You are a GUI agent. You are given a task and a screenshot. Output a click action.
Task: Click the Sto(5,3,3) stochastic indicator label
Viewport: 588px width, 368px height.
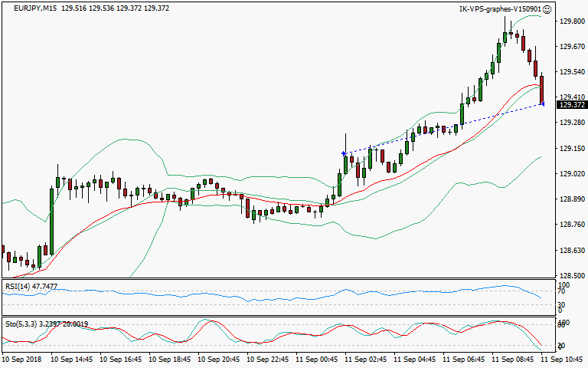(21, 324)
